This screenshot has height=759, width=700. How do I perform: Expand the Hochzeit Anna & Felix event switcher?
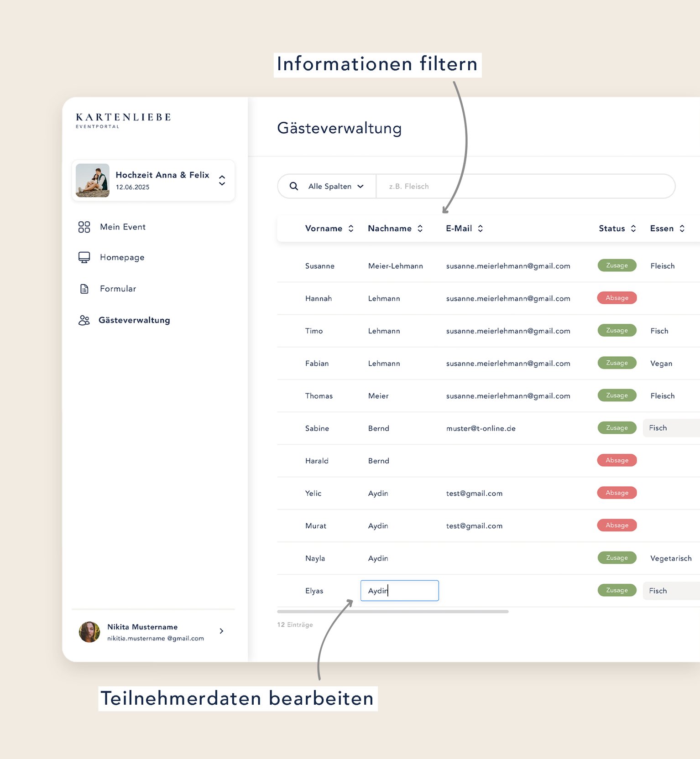pyautogui.click(x=222, y=180)
